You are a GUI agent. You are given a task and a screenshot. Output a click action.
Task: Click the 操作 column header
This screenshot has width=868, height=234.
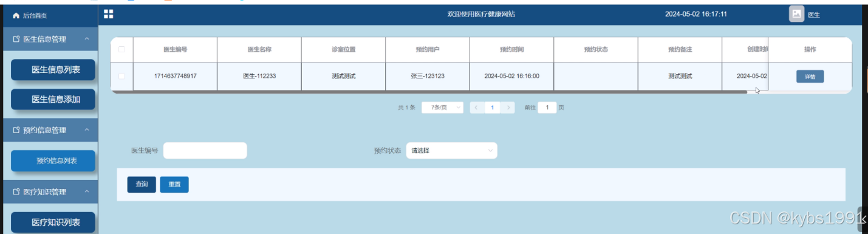(810, 50)
